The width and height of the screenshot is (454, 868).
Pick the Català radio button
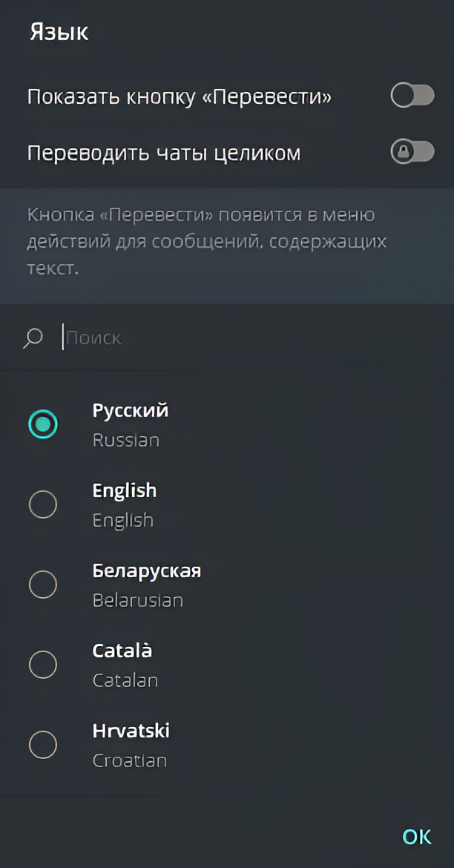pyautogui.click(x=43, y=665)
